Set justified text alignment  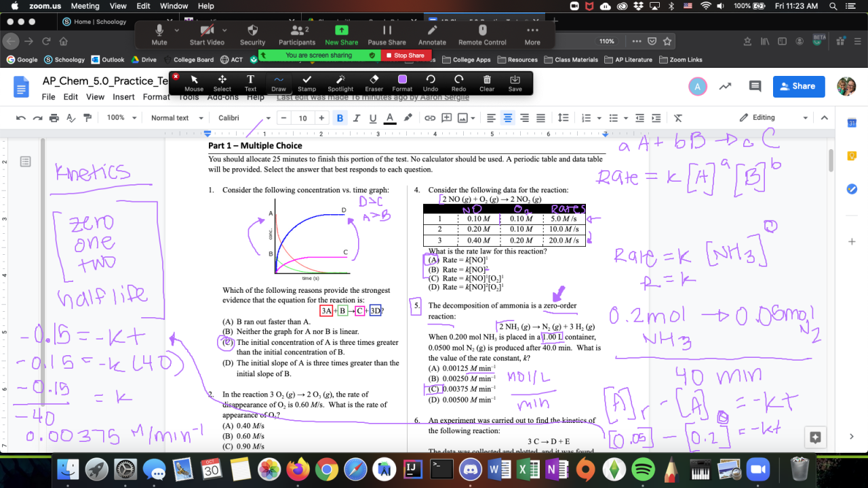pyautogui.click(x=540, y=118)
